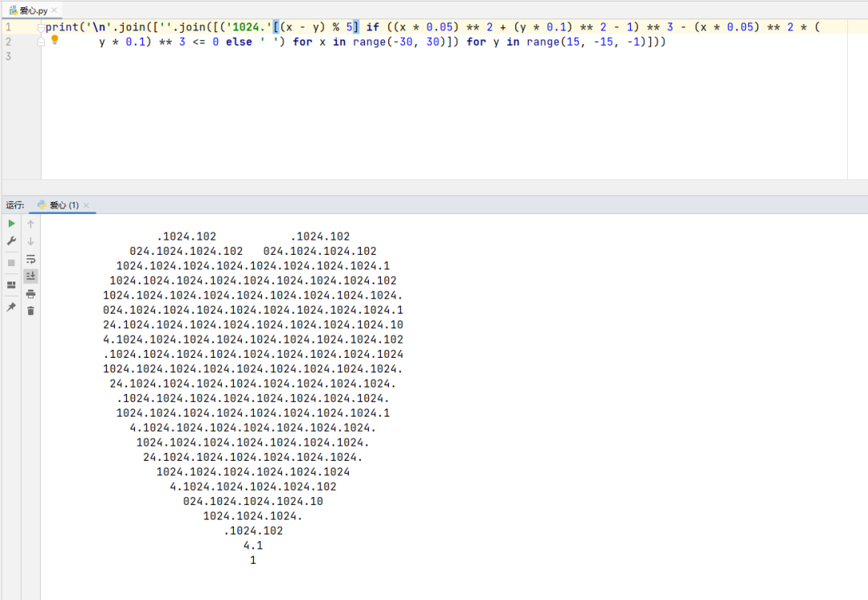
Task: Close the 爱心.py editor tab
Action: (55, 11)
